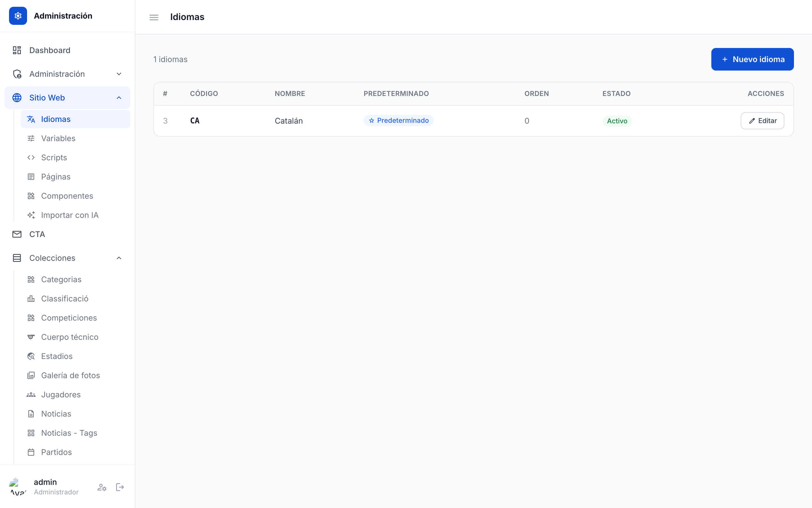Click the envelope icon beside CTA
This screenshot has height=508, width=812.
click(x=17, y=234)
